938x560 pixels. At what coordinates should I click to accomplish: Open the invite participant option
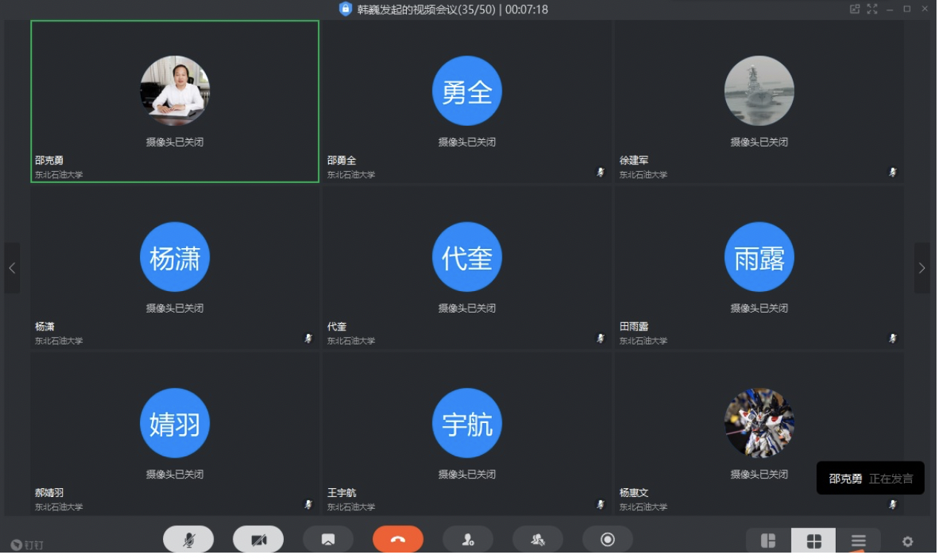pos(468,539)
